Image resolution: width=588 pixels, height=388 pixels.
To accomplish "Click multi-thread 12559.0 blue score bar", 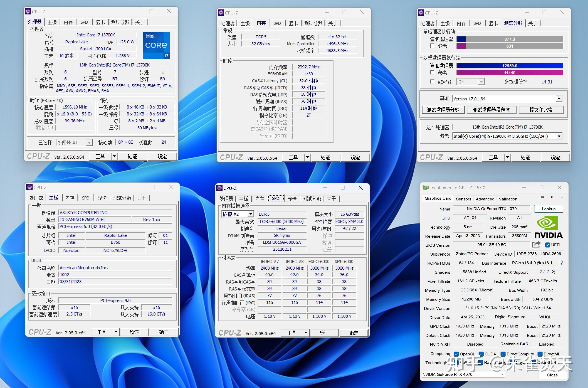I will [x=510, y=66].
